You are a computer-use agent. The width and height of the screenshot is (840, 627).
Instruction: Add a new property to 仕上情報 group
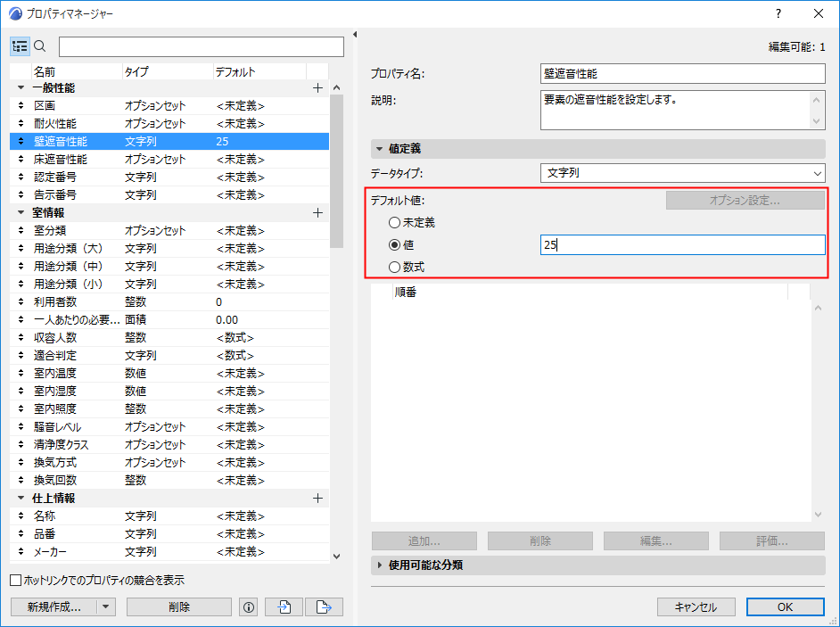(317, 498)
